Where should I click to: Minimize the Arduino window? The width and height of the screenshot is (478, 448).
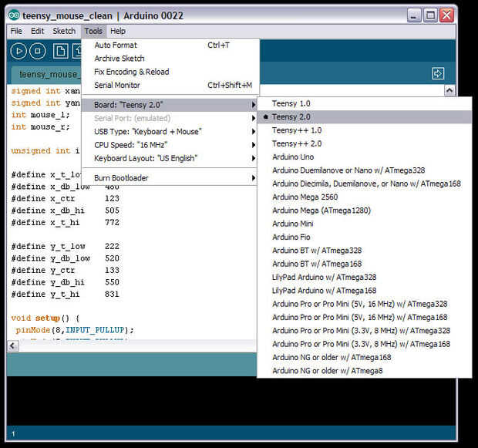[414, 15]
